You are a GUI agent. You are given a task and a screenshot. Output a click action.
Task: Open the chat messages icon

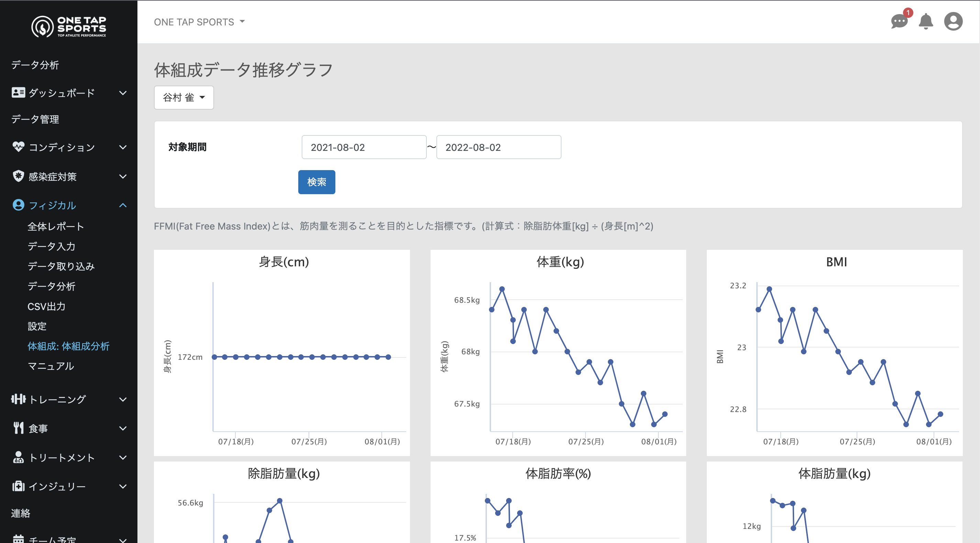click(x=899, y=21)
